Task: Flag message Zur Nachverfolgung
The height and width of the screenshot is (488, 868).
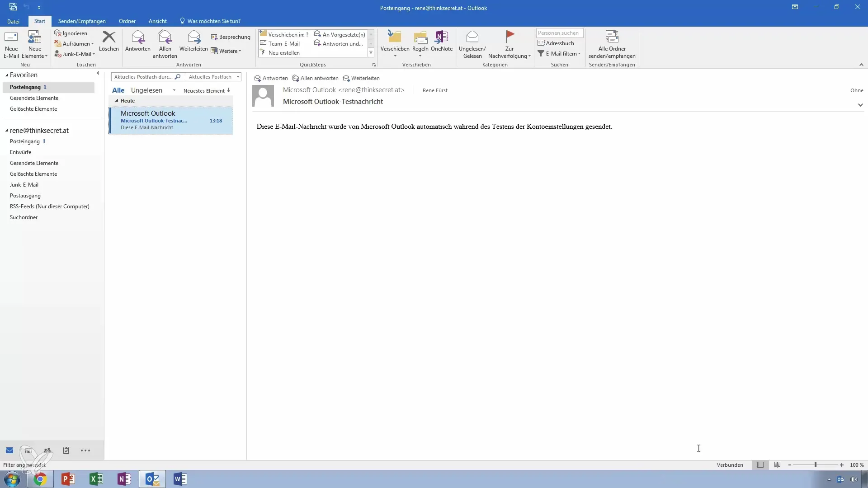Action: 509,45
